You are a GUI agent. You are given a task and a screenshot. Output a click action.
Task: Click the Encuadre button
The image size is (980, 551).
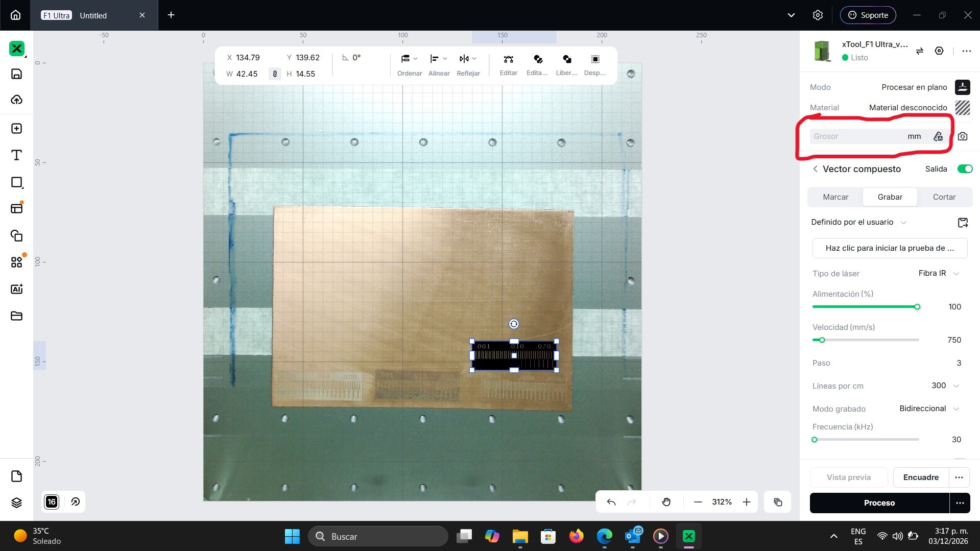click(921, 477)
